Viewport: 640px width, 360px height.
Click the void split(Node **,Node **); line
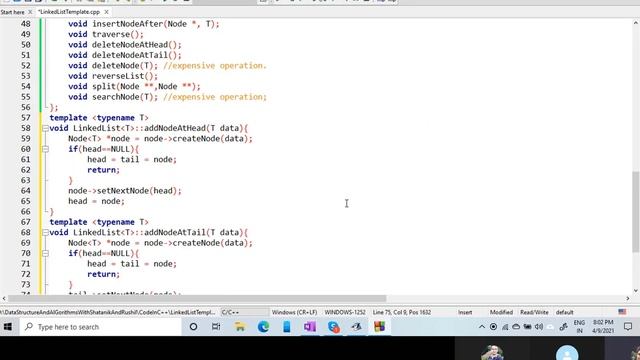(x=134, y=87)
